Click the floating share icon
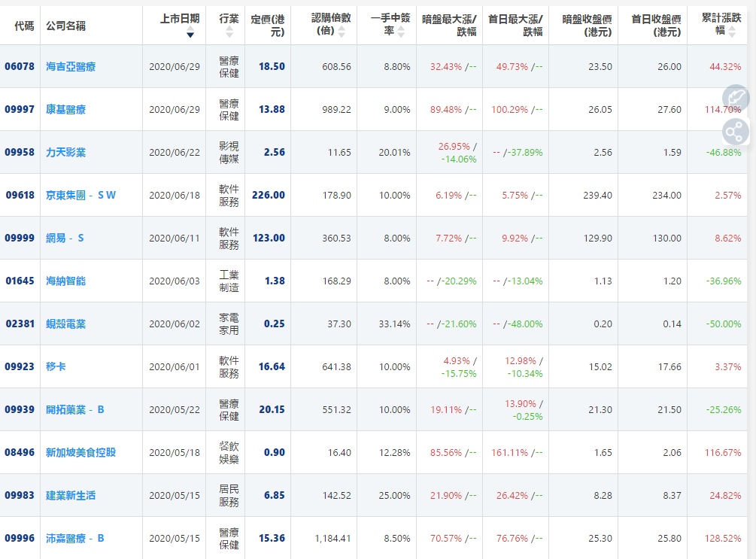This screenshot has width=756, height=559. 735,132
